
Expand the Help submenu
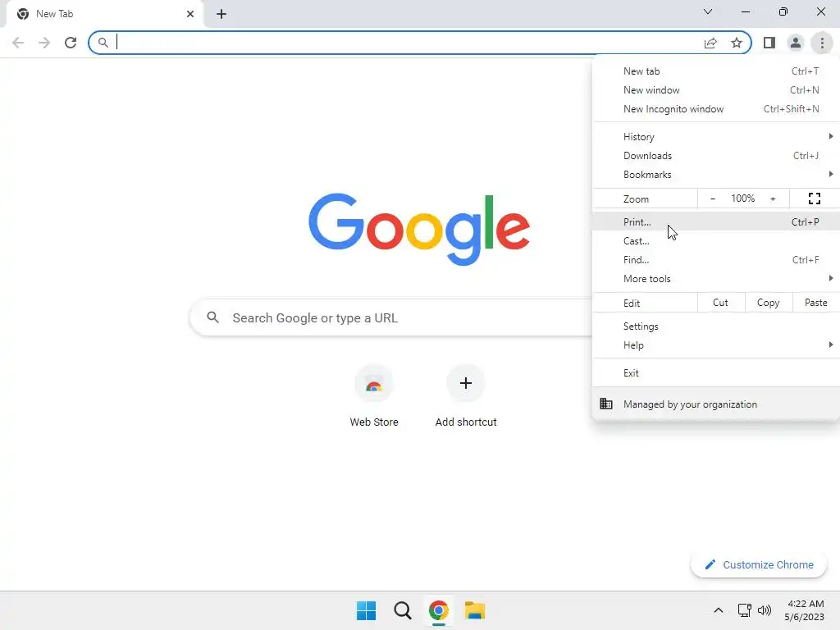coord(715,345)
